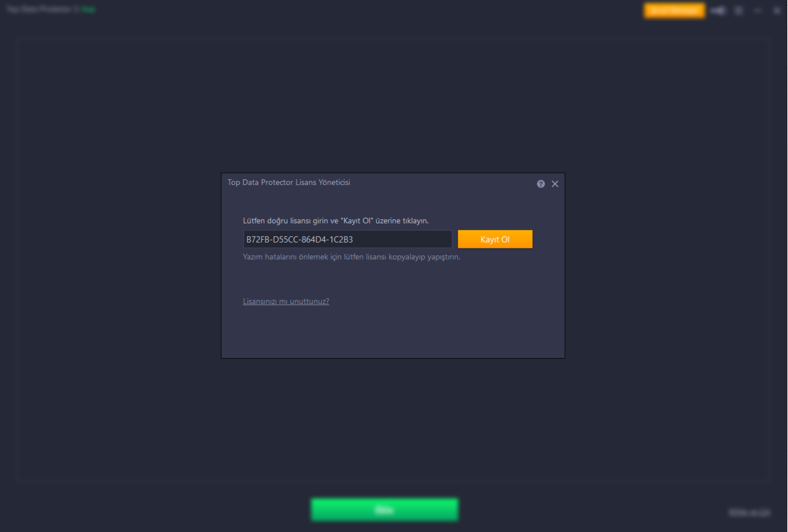Open the menu icon in the title bar
The image size is (788, 532).
(739, 10)
